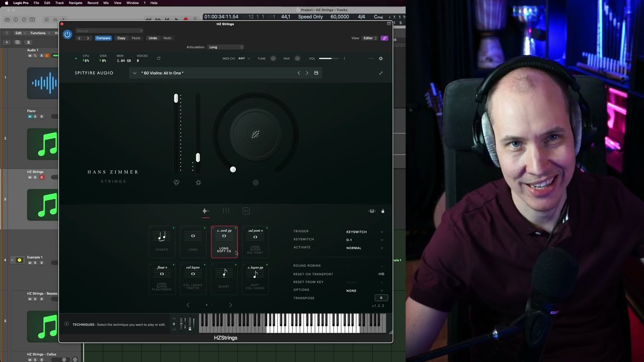Image resolution: width=644 pixels, height=362 pixels.
Task: Click the Redo button
Action: click(167, 38)
